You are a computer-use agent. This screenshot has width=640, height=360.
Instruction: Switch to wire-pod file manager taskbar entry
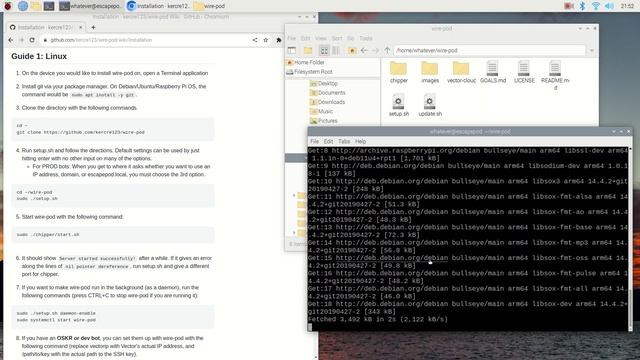pyautogui.click(x=209, y=6)
